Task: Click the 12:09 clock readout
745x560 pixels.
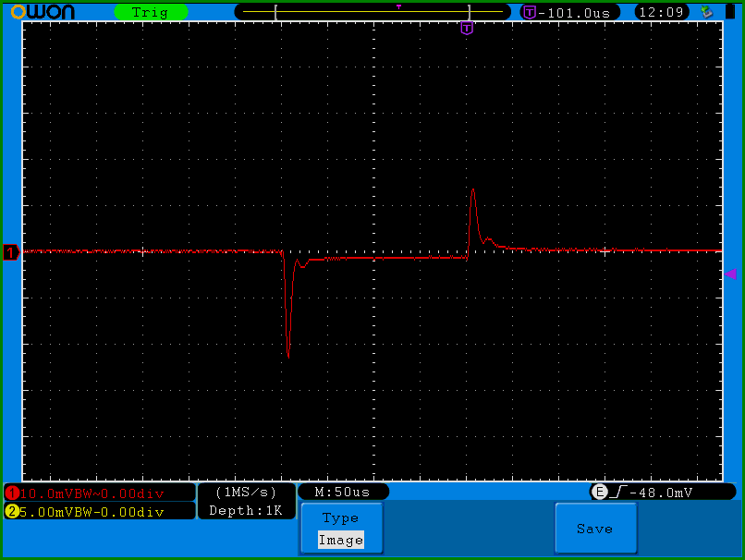Action: [x=662, y=12]
